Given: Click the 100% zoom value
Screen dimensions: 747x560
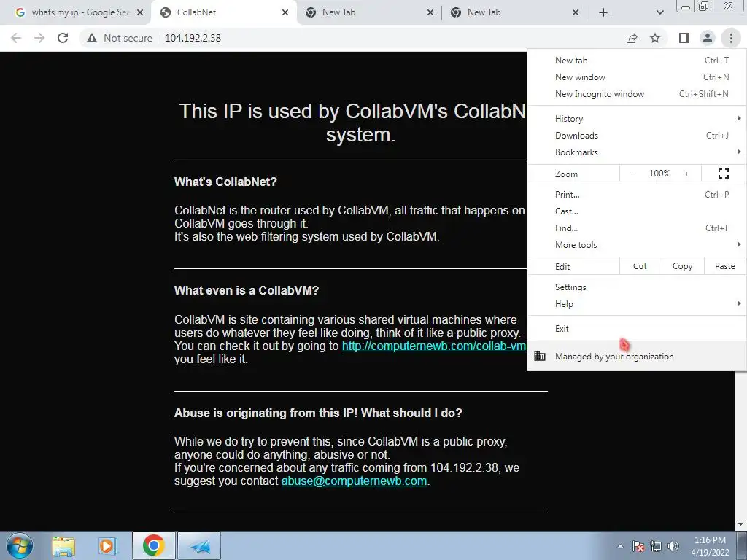Looking at the screenshot, I should (659, 174).
